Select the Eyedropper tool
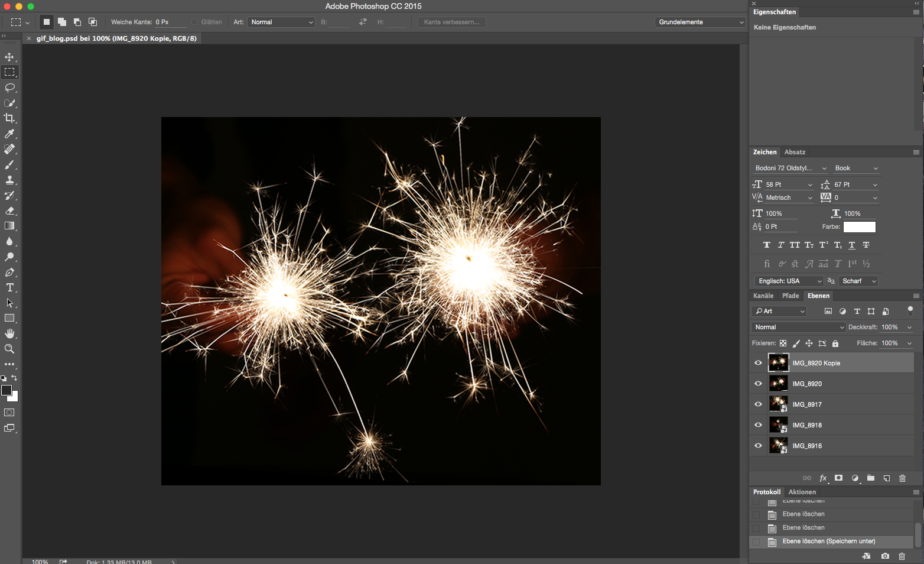The width and height of the screenshot is (924, 564). [x=9, y=134]
